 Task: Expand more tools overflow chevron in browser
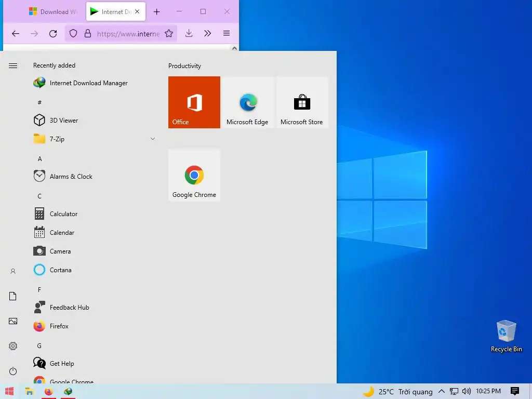click(208, 33)
